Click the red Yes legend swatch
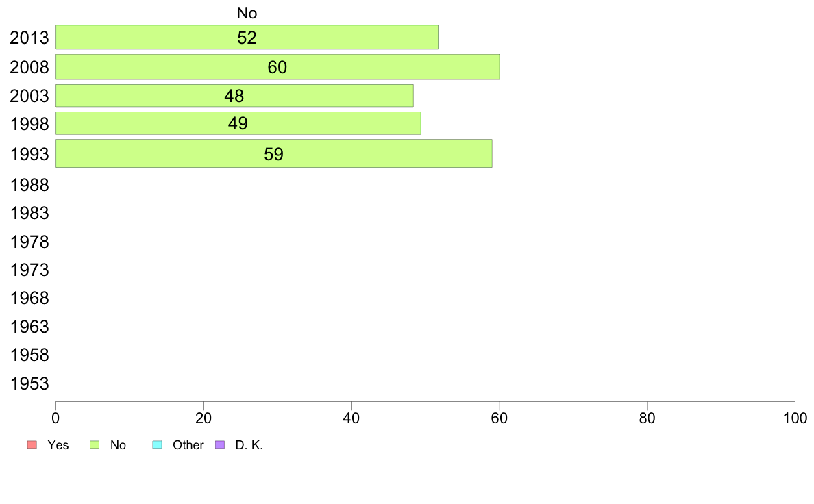The height and width of the screenshot is (504, 814). click(x=31, y=445)
